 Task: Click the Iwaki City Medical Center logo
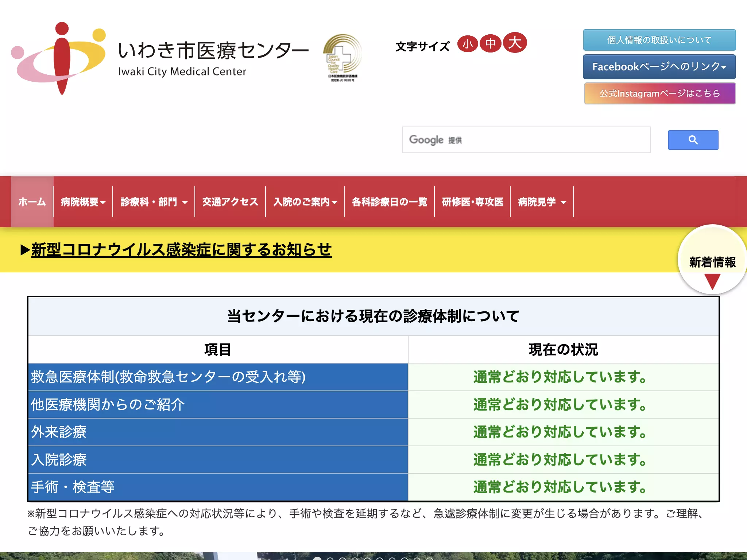point(160,58)
